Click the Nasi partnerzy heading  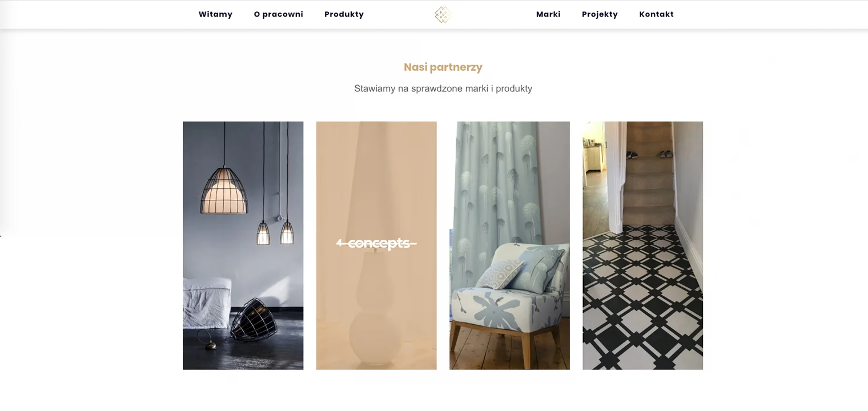point(443,67)
